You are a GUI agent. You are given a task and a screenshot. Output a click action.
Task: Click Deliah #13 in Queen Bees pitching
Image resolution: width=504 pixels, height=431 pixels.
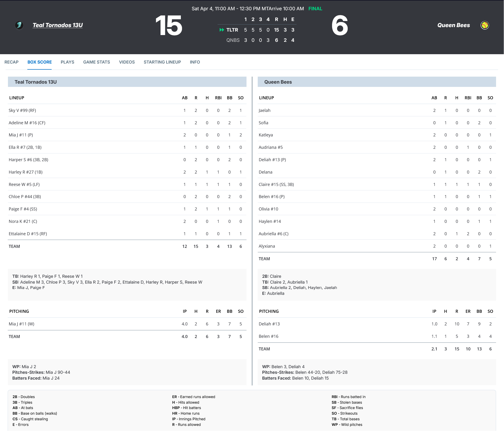pyautogui.click(x=269, y=324)
